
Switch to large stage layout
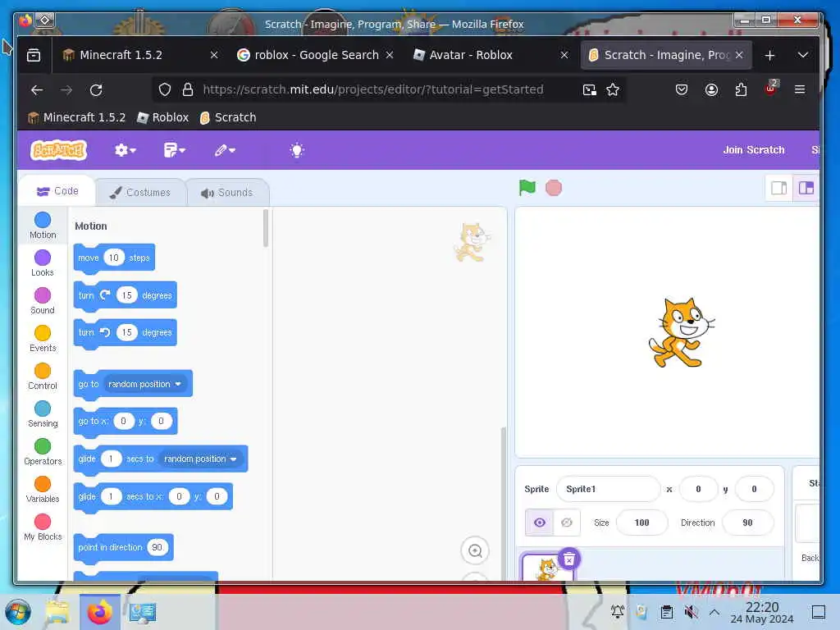[x=806, y=188]
